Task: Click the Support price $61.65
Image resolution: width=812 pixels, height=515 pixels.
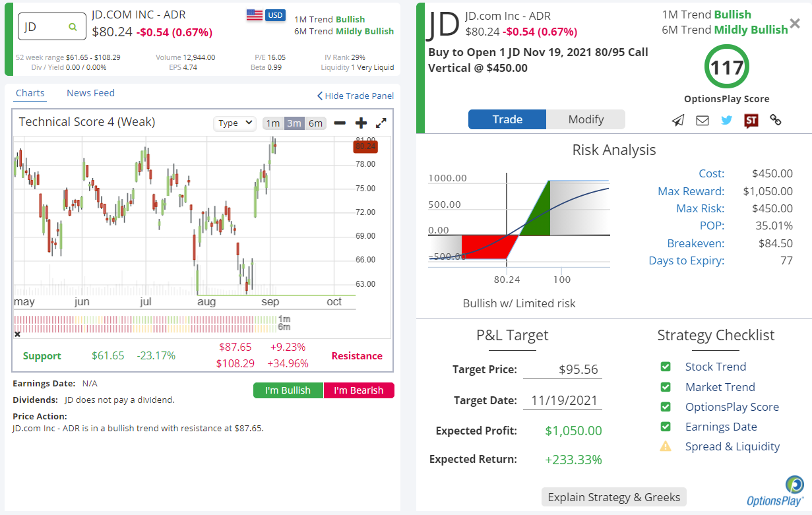Action: tap(108, 356)
